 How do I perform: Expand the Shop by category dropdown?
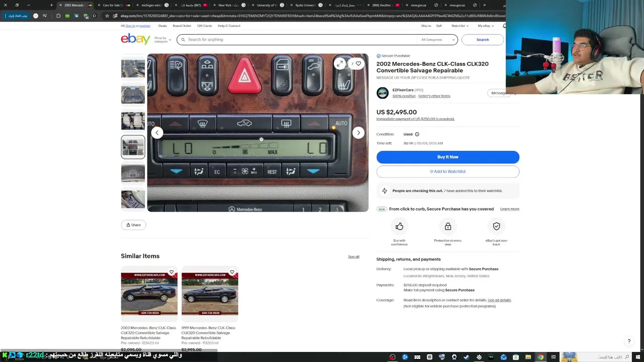tap(163, 40)
